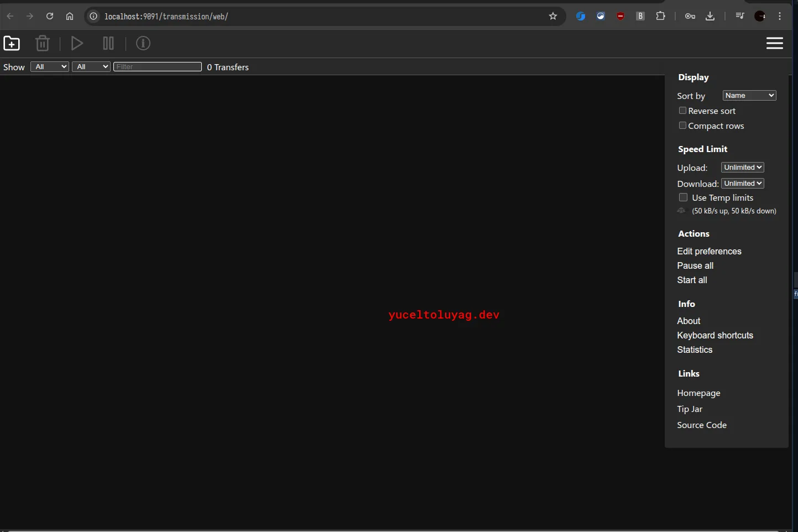Open the browser profile avatar
The width and height of the screenshot is (798, 532).
(760, 16)
